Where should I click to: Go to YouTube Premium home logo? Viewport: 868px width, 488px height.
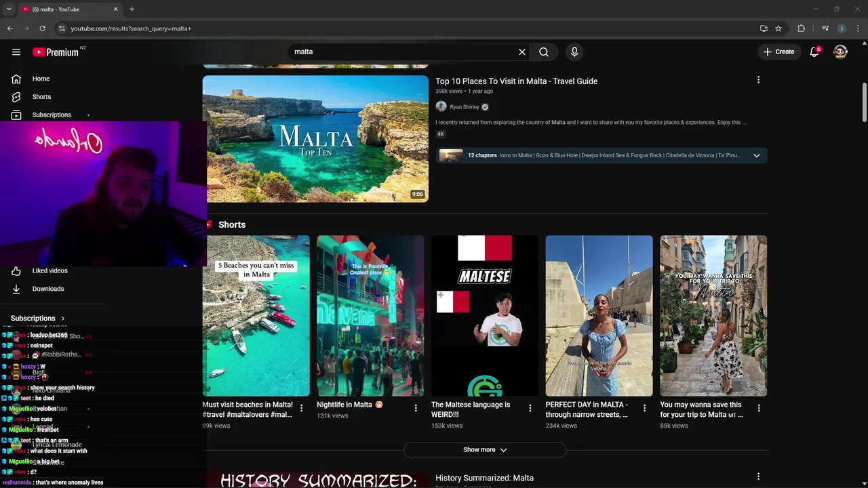click(57, 52)
